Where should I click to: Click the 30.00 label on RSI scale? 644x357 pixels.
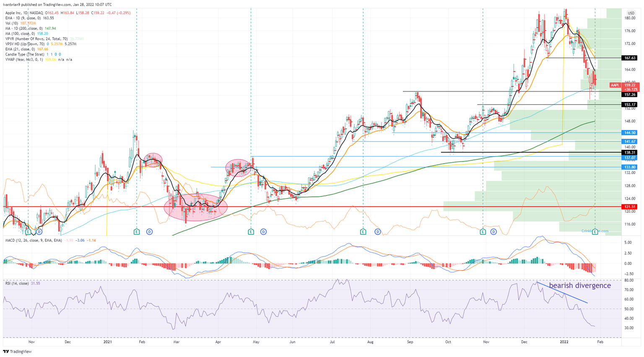[628, 328]
